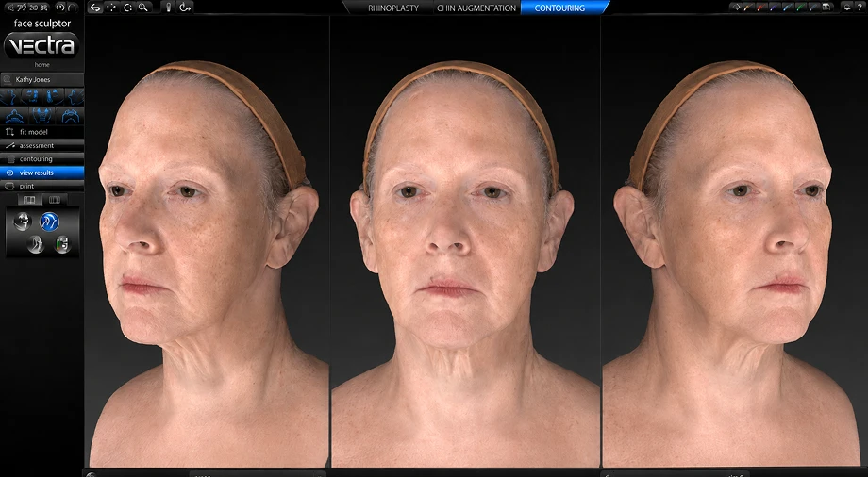This screenshot has height=477, width=868.
Task: Select the third body region icon below patient name
Action: [53, 97]
